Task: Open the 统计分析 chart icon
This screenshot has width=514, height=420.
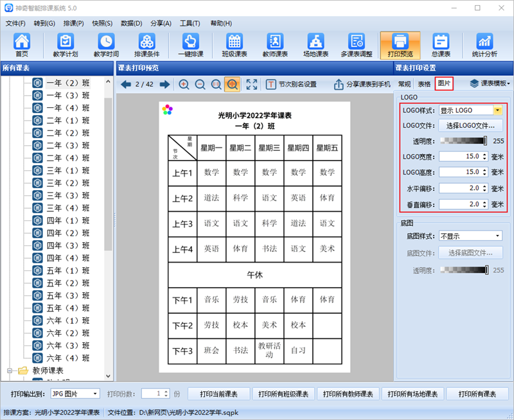Action: [484, 45]
